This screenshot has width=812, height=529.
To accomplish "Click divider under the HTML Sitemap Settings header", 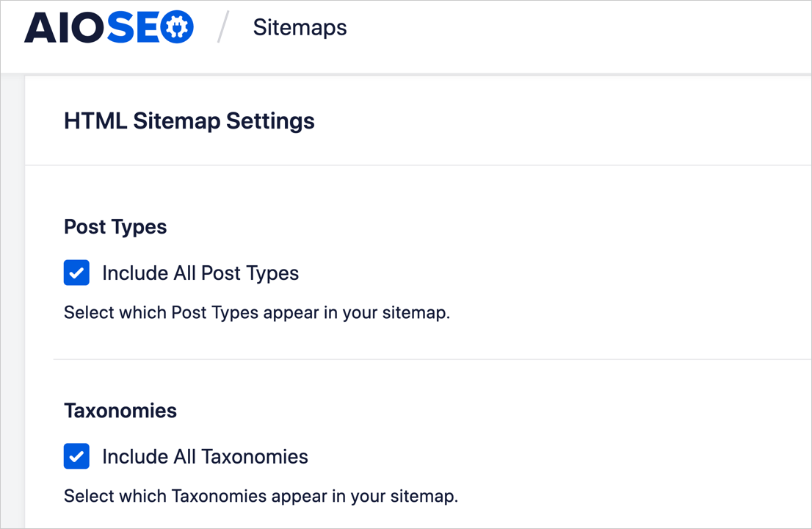I will 418,165.
